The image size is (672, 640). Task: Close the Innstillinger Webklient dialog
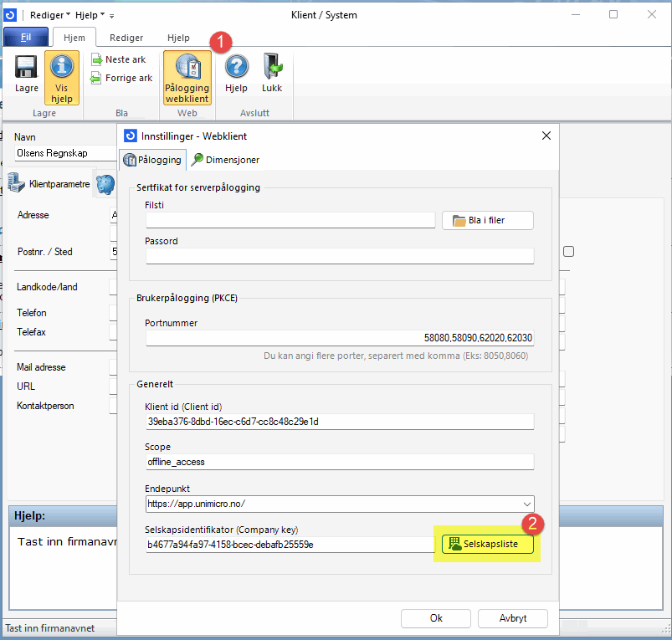pos(546,136)
